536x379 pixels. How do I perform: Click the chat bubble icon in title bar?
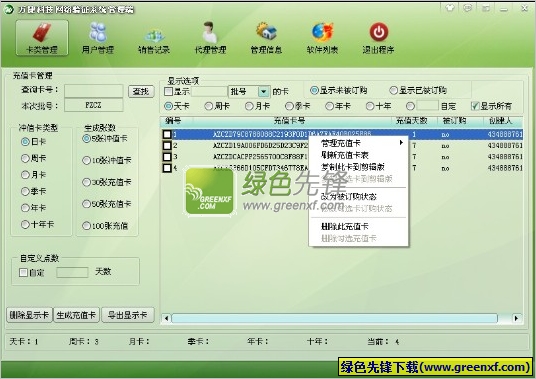tap(468, 8)
